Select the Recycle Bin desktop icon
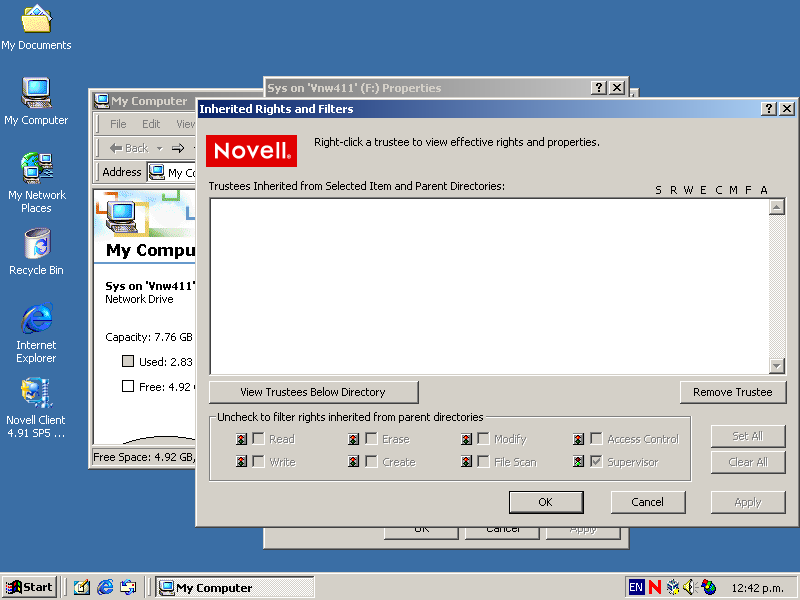Viewport: 800px width, 600px height. point(36,252)
